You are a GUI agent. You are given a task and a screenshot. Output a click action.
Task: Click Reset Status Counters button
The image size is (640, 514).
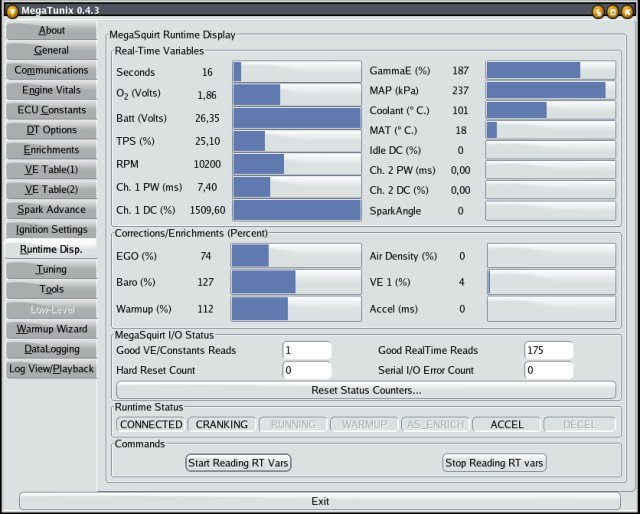(x=366, y=390)
